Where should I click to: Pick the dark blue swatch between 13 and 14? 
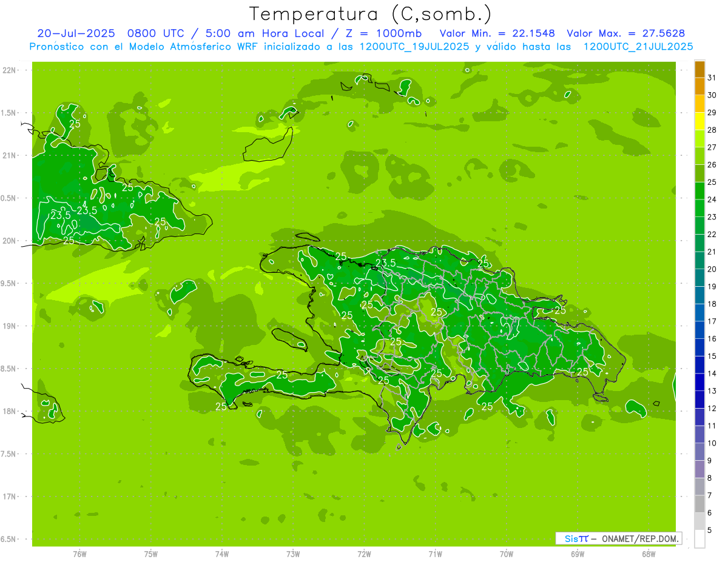click(x=699, y=383)
